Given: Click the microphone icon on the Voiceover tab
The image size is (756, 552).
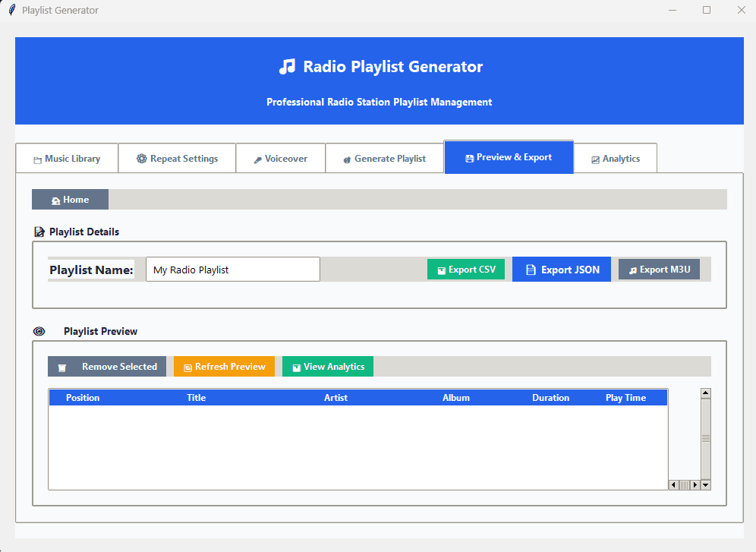Looking at the screenshot, I should pyautogui.click(x=257, y=158).
